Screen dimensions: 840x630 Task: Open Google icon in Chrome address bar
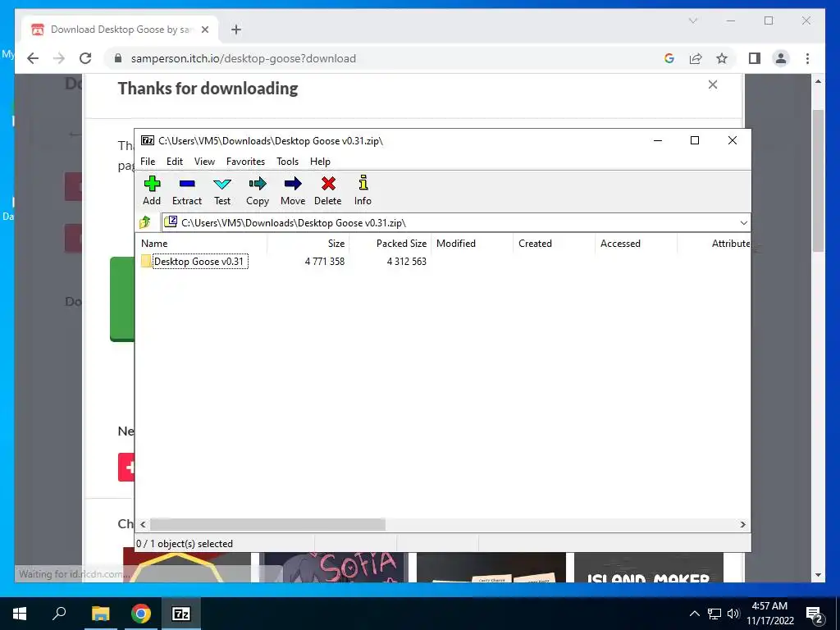pyautogui.click(x=669, y=58)
